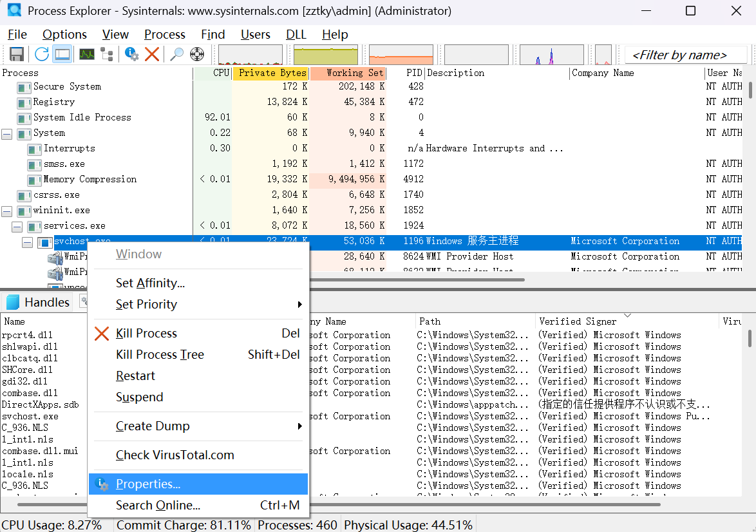Collapse the wininit.exe tree node
The height and width of the screenshot is (532, 756).
[x=6, y=211]
